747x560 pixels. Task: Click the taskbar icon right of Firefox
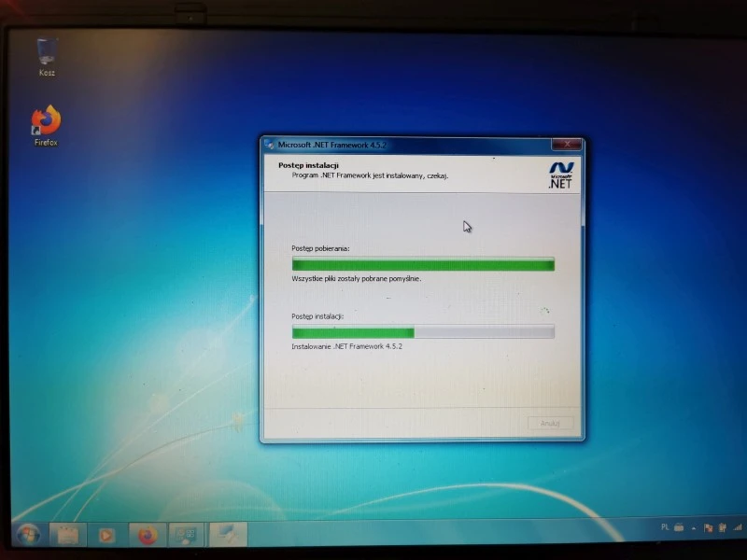click(x=186, y=536)
